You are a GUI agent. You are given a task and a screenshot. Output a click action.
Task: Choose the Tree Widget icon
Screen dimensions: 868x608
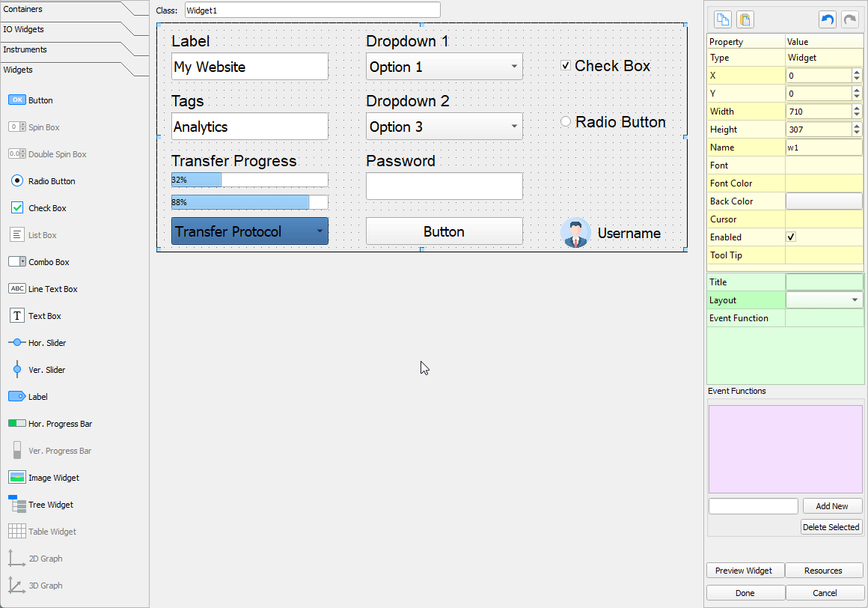[x=17, y=505]
